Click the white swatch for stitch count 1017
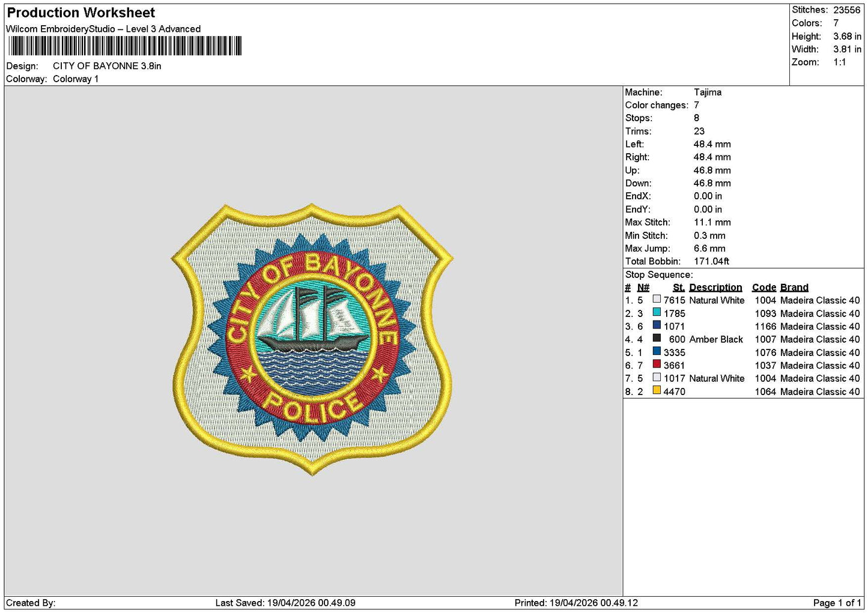The height and width of the screenshot is (613, 868). (x=657, y=378)
